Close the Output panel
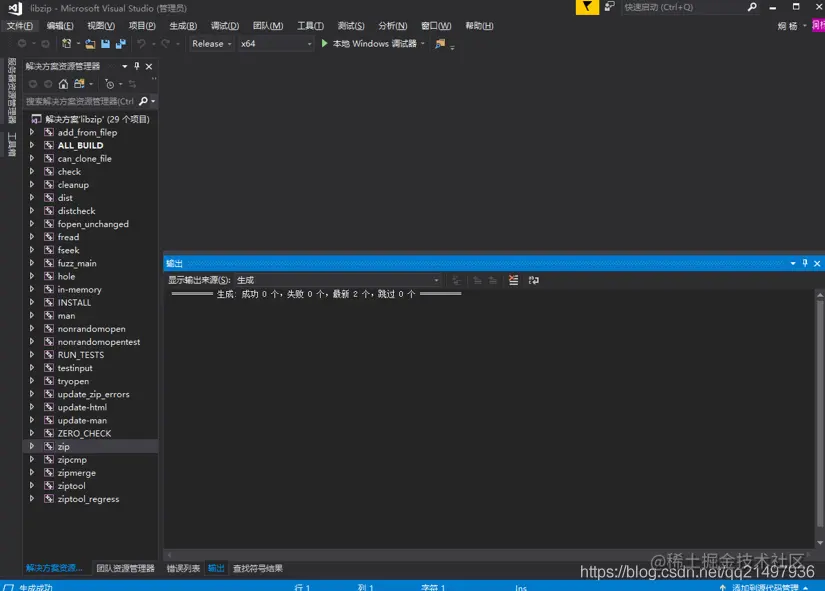Viewport: 825px width, 591px height. [817, 263]
